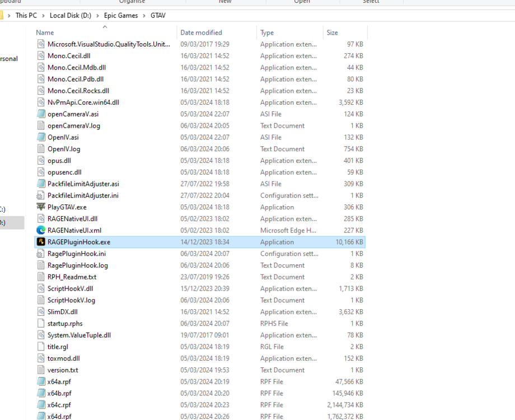The image size is (515, 420).
Task: Click the RagePluginHook.ini settings icon
Action: 40,254
